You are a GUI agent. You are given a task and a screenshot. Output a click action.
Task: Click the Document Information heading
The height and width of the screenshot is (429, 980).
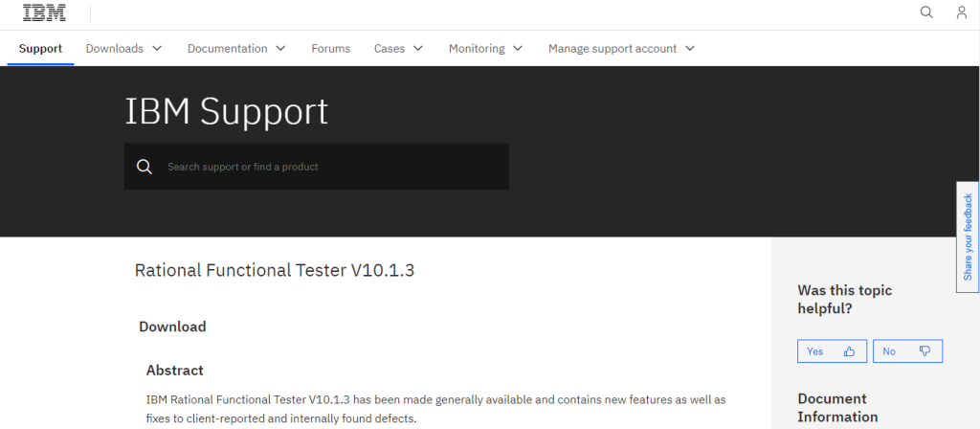coord(837,408)
